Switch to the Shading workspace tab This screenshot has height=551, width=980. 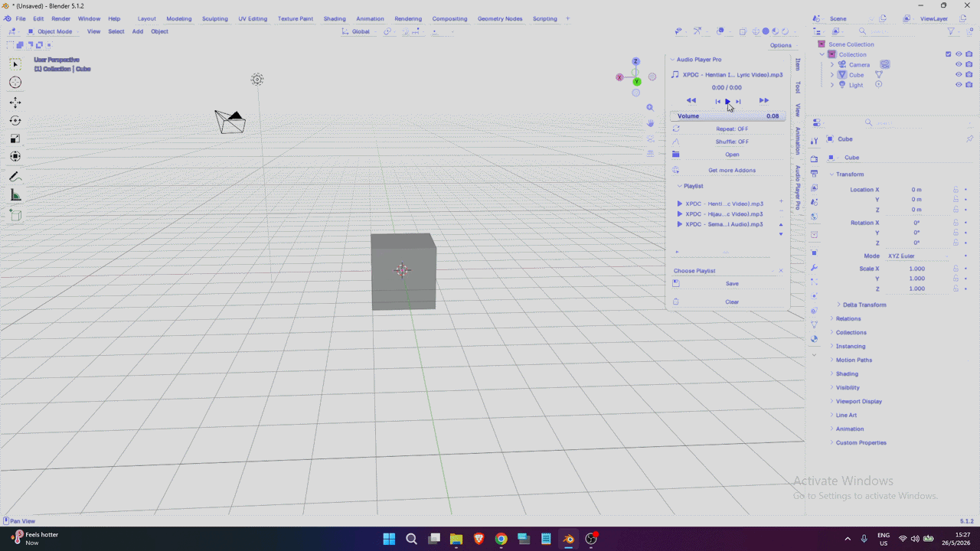(x=335, y=18)
